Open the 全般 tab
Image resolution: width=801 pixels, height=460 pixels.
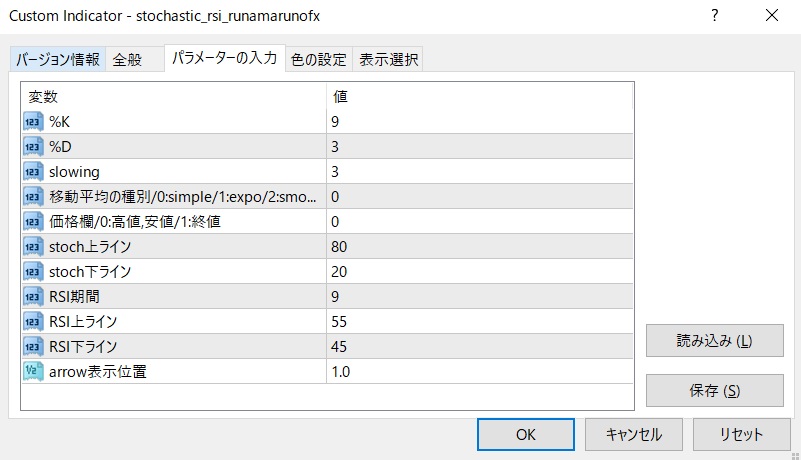tap(127, 60)
